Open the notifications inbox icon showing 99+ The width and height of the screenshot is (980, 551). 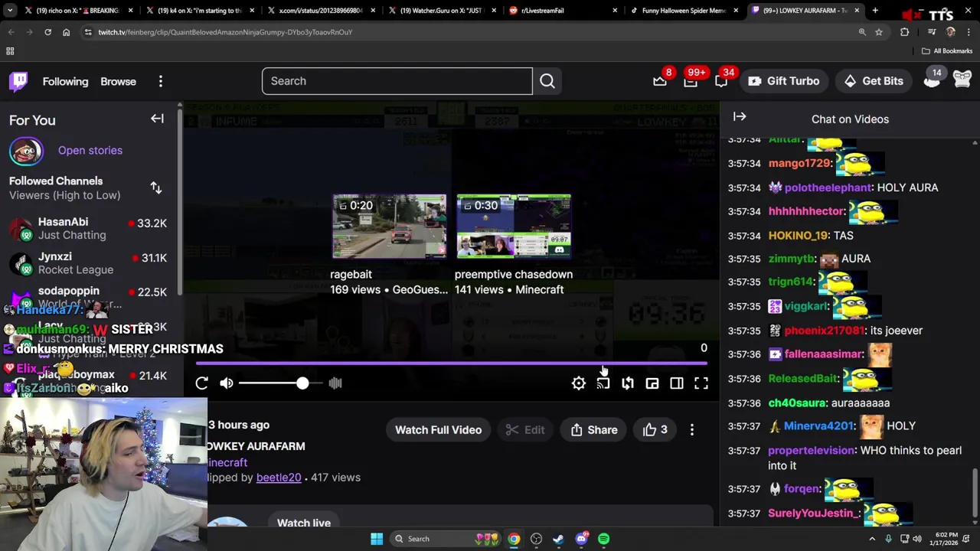pos(691,81)
